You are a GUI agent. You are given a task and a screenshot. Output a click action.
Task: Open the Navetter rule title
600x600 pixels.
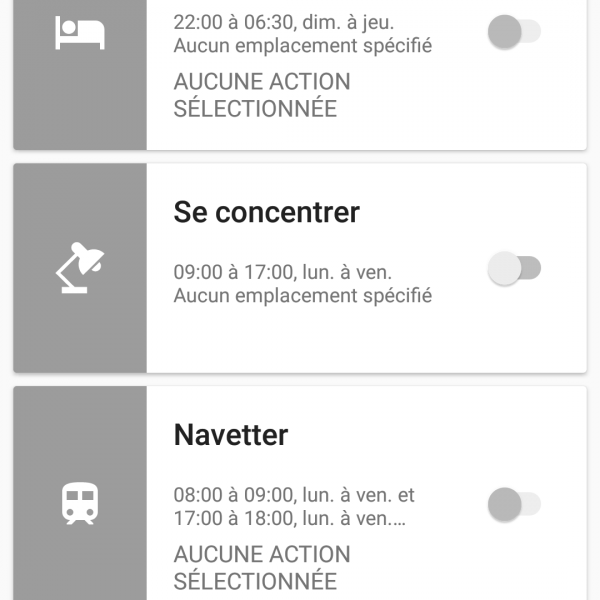coord(231,435)
